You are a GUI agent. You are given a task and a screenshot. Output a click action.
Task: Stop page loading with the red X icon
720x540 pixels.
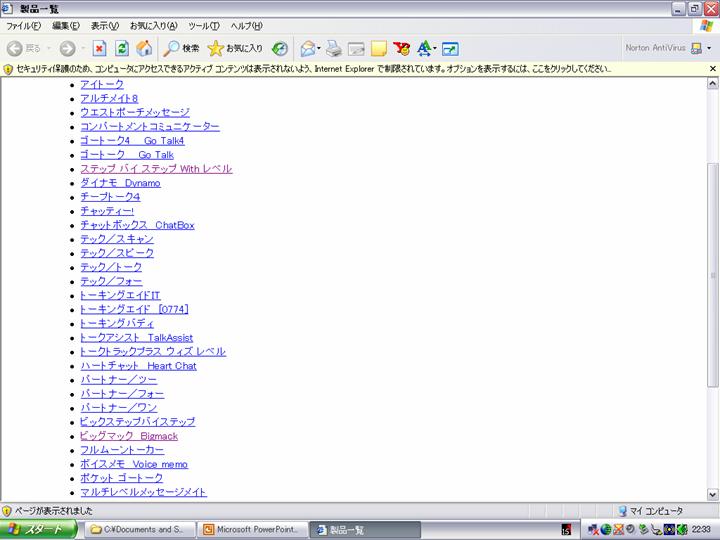(100, 48)
